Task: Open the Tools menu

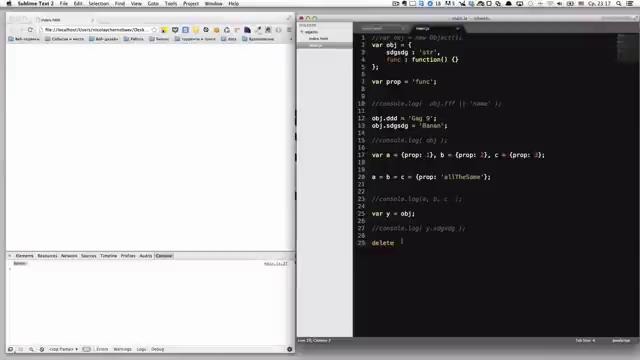Action: click(171, 4)
